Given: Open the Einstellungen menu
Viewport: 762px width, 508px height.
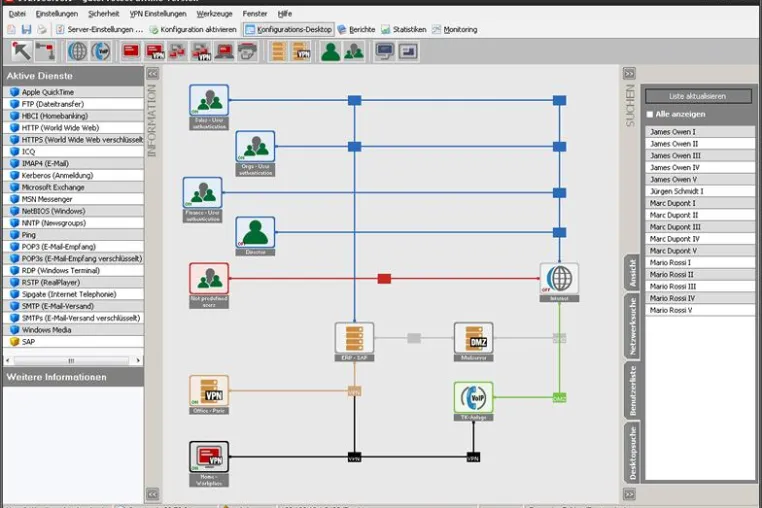Looking at the screenshot, I should click(56, 14).
